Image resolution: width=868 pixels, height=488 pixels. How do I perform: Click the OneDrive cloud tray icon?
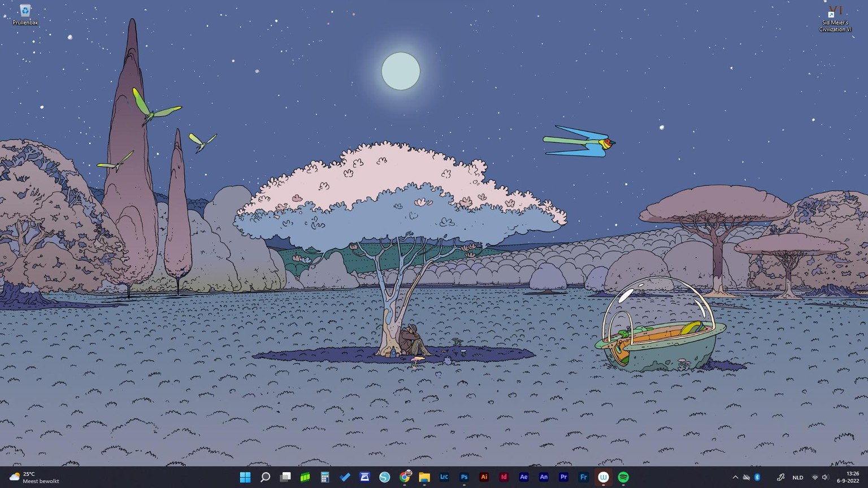[747, 477]
